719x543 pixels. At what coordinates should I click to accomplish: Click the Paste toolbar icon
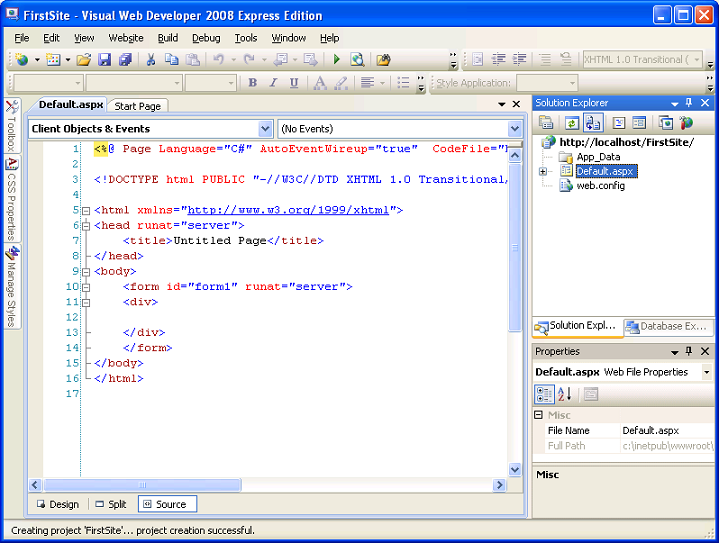(193, 60)
